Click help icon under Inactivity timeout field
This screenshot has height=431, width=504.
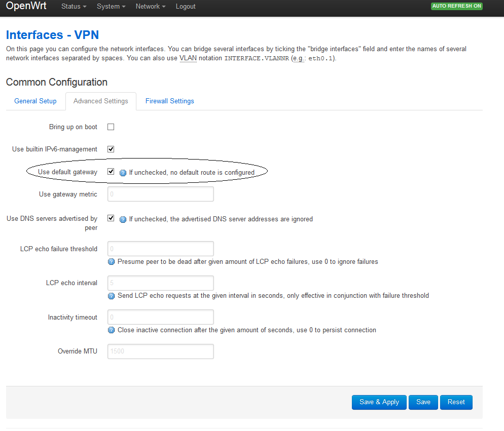111,330
